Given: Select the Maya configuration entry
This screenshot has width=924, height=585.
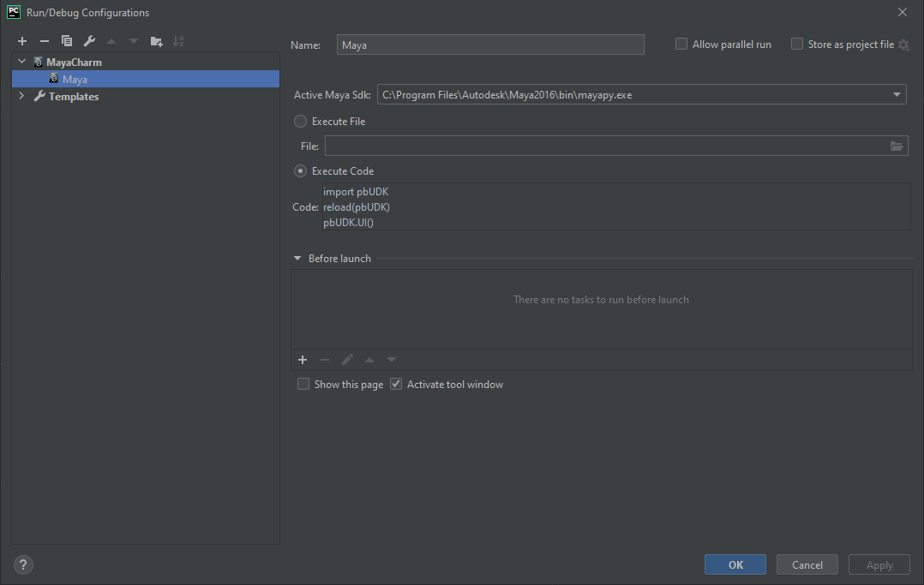Looking at the screenshot, I should click(146, 79).
